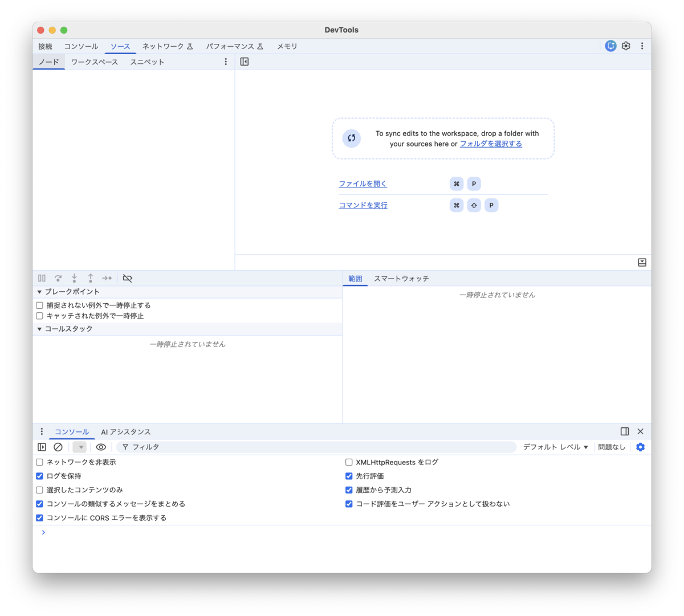Switch to the コンソール tab in top bar
Image resolution: width=684 pixels, height=616 pixels.
[x=81, y=46]
